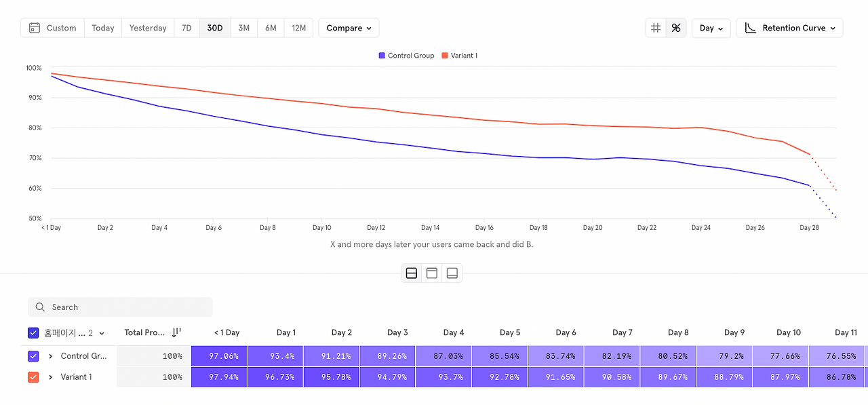This screenshot has height=405, width=868.
Task: Uncheck the Control Group row checkbox
Action: tap(33, 356)
